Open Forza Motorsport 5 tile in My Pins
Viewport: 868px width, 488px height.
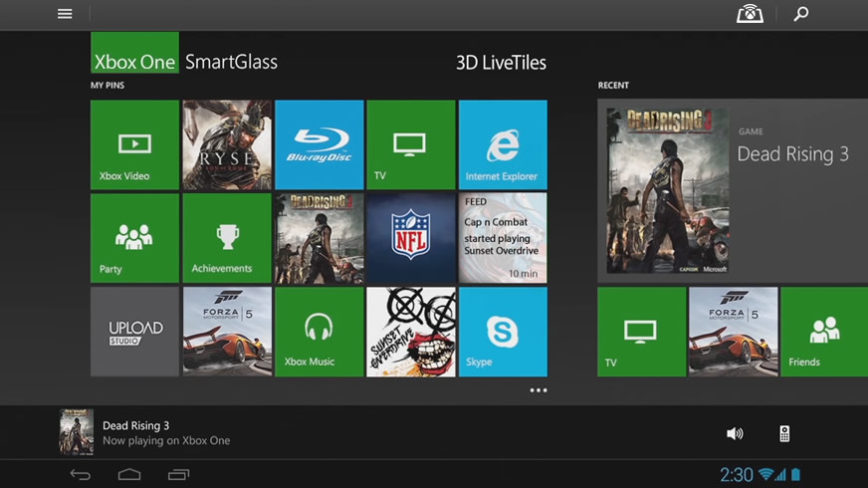coord(227,332)
